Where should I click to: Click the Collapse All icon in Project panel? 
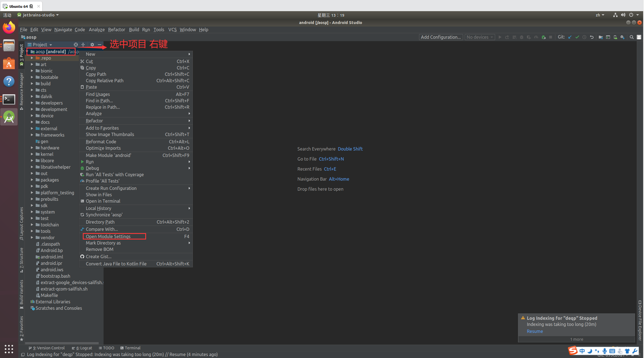click(83, 45)
